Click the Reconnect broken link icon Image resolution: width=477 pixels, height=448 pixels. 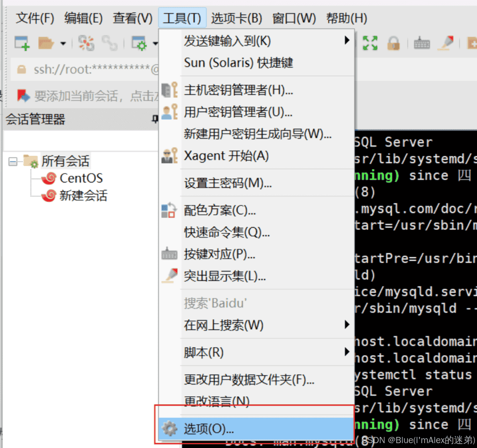coord(110,43)
